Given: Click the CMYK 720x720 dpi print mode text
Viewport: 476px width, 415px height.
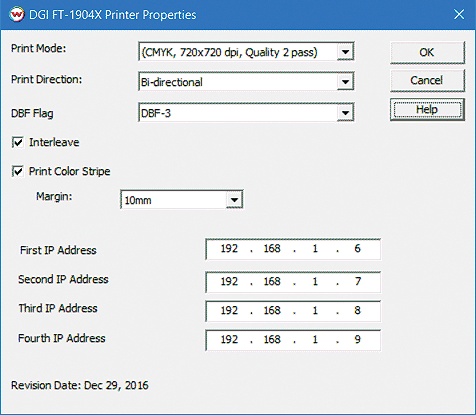Looking at the screenshot, I should coord(229,53).
